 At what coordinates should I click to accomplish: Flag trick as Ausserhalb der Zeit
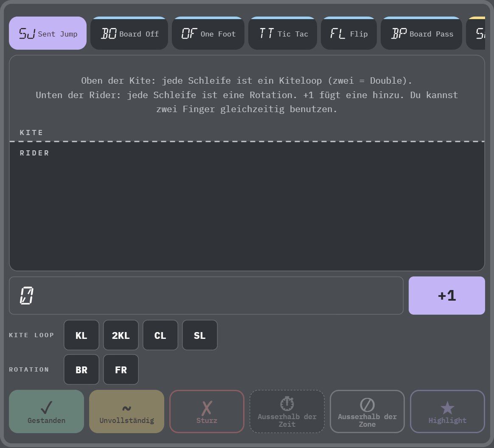tap(287, 411)
